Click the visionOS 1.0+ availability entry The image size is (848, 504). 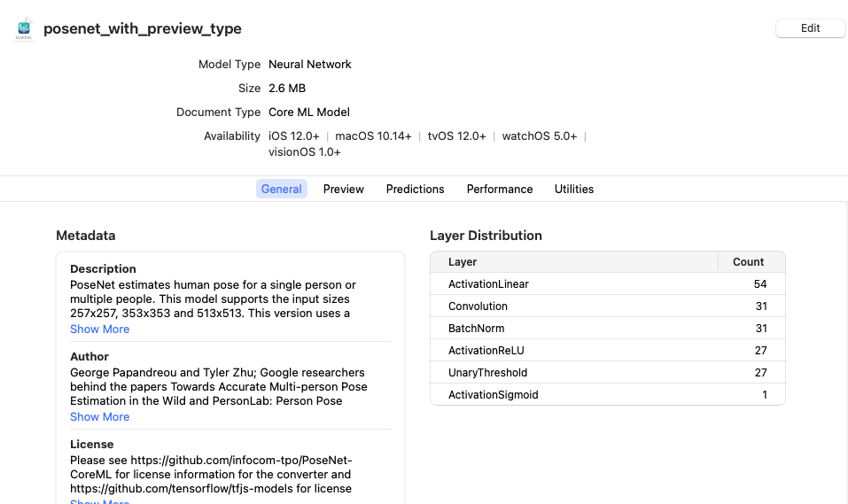[305, 152]
